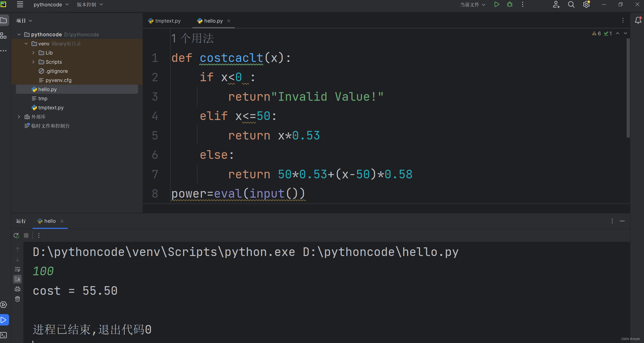Toggle scroll-to-end in the console
The height and width of the screenshot is (343, 644).
pos(17,279)
